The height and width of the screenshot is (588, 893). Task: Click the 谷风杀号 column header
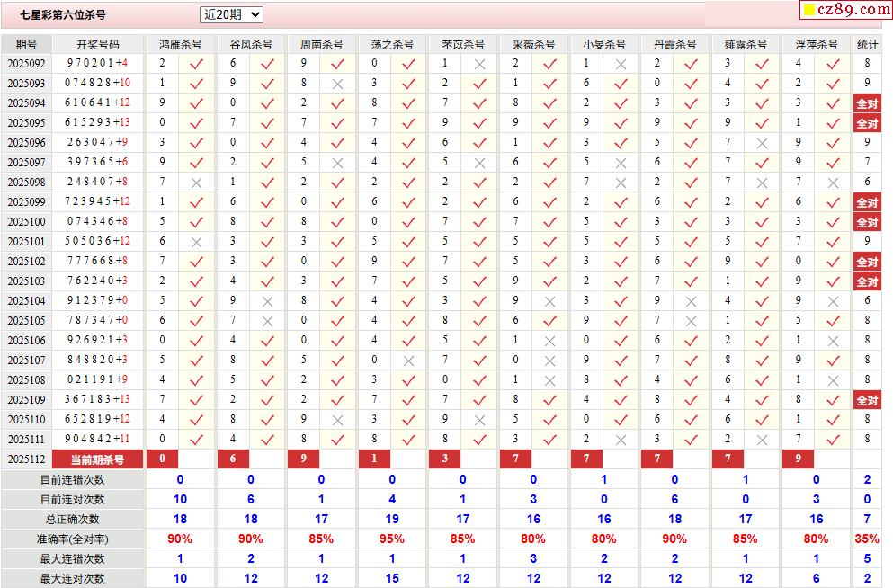pyautogui.click(x=251, y=44)
